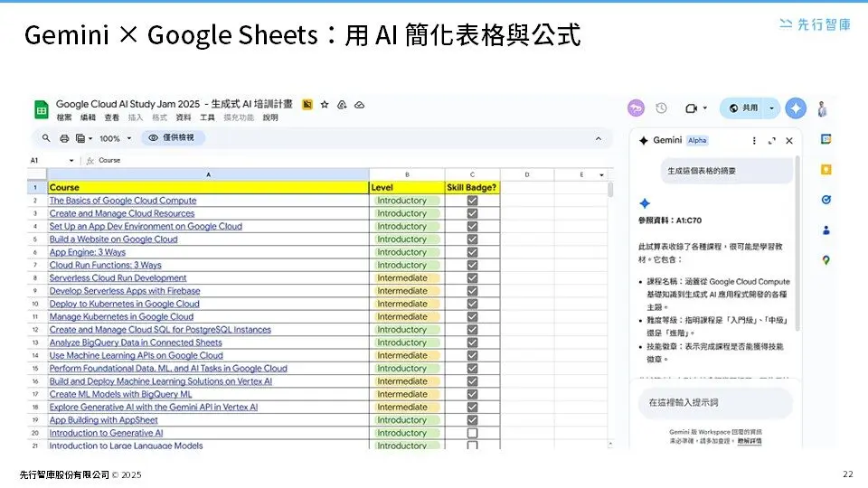Open Calendar from side panel
The width and height of the screenshot is (868, 488).
point(826,139)
